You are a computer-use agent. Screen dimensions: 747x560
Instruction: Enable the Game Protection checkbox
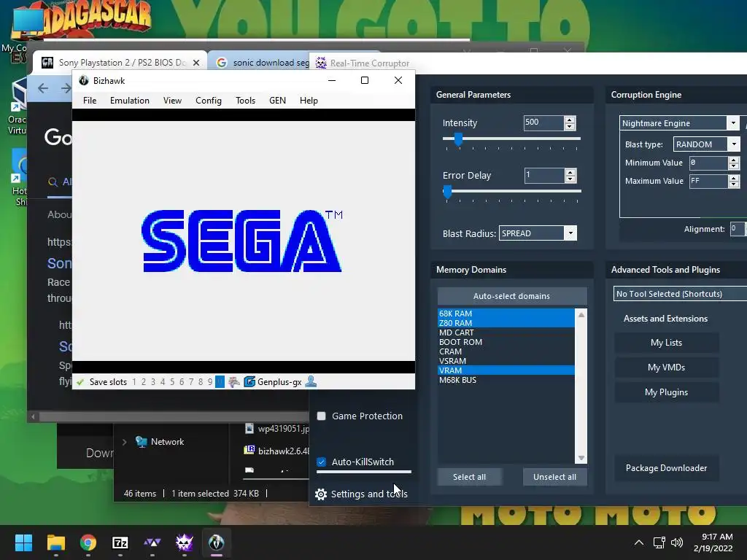tap(322, 416)
